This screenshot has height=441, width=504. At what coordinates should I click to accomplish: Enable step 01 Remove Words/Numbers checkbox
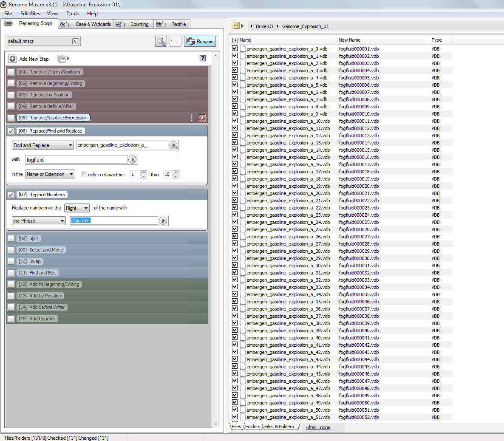11,72
